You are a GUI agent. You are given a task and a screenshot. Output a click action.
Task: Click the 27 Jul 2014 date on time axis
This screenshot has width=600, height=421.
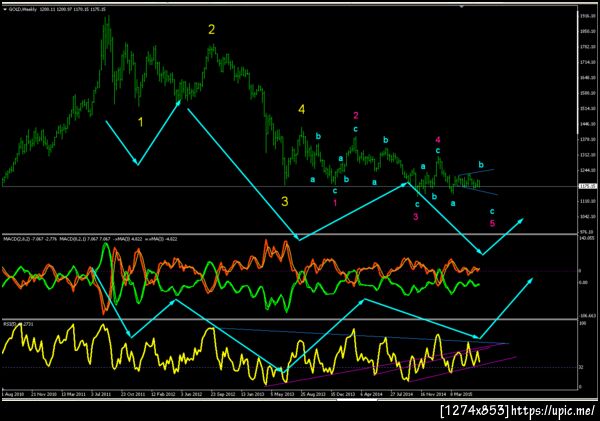402,394
